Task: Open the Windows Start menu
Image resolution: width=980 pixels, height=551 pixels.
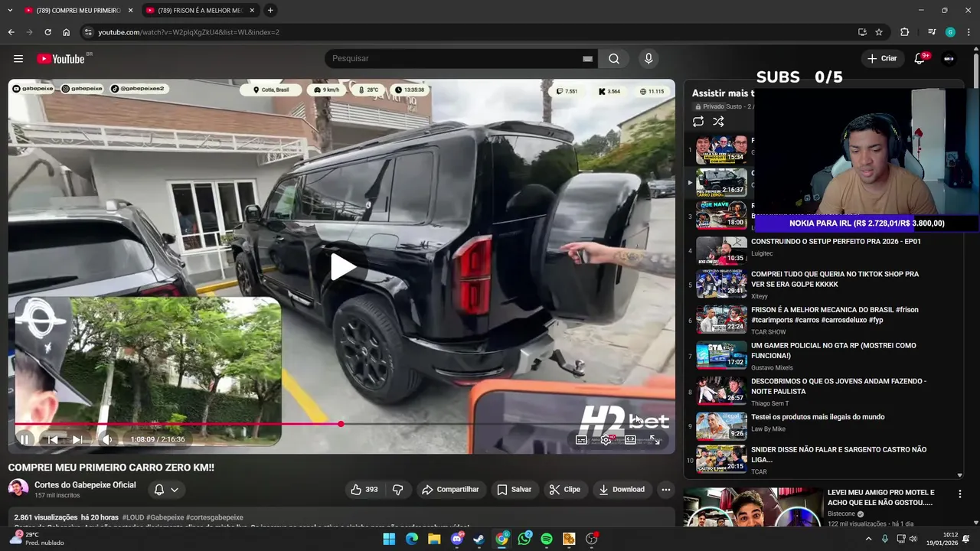Action: pyautogui.click(x=389, y=539)
